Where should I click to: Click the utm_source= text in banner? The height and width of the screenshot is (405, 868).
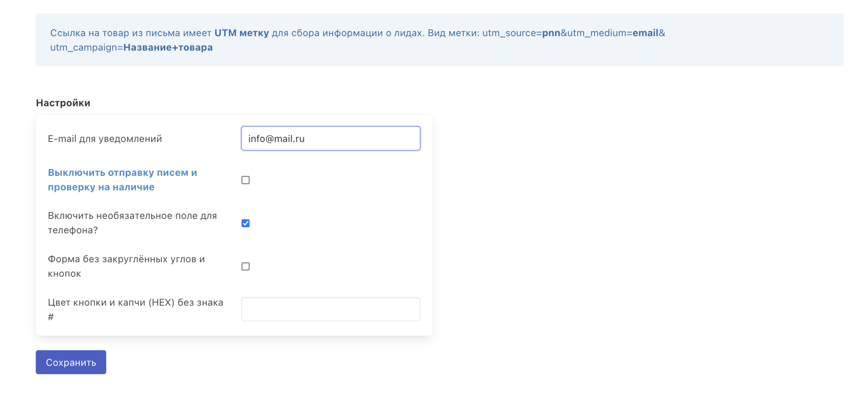tap(512, 33)
